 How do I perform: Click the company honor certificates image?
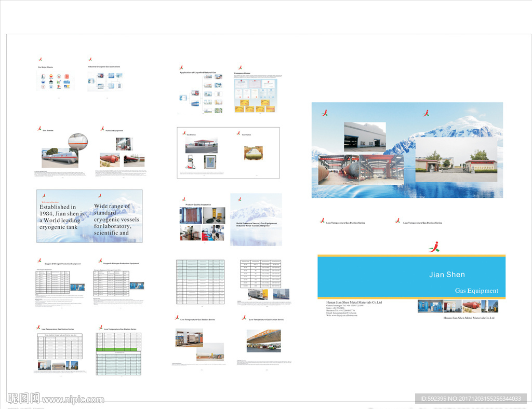(x=256, y=96)
